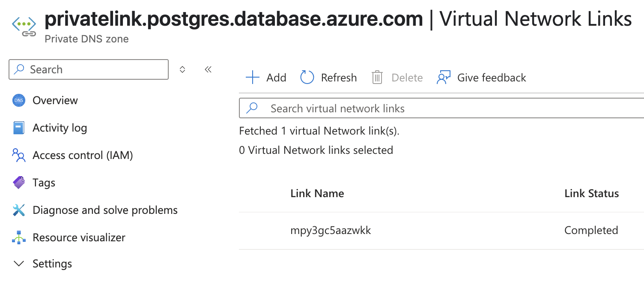Image resolution: width=644 pixels, height=282 pixels.
Task: Click the Give feedback person icon
Action: coord(444,78)
